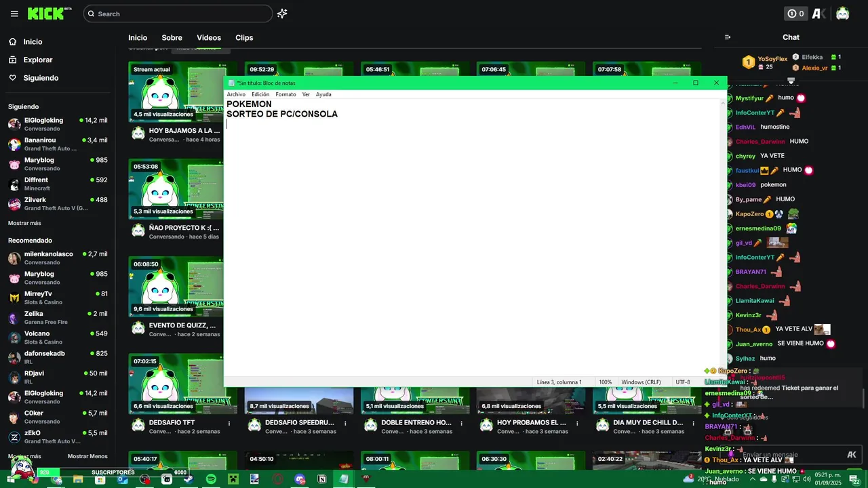
Task: Switch to the Clips tab
Action: pyautogui.click(x=244, y=38)
